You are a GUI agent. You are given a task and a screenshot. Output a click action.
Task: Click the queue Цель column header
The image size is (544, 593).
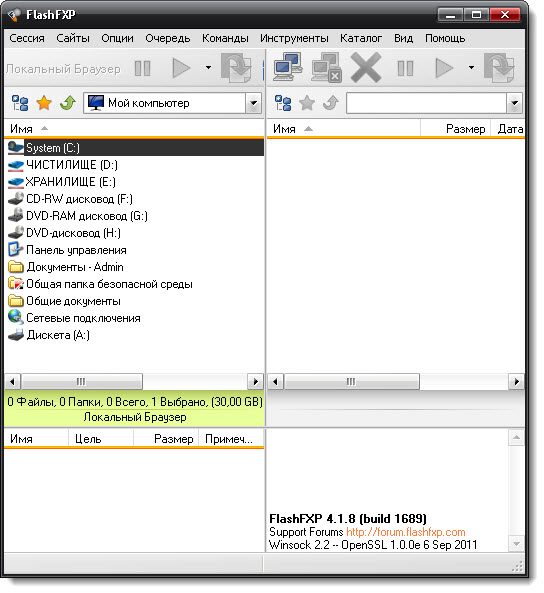[101, 439]
